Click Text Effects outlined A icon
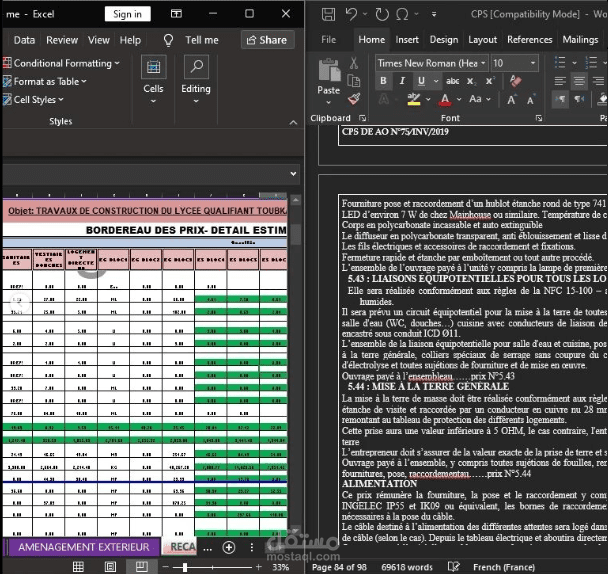Viewport: 608px width, 574px height. 383,99
